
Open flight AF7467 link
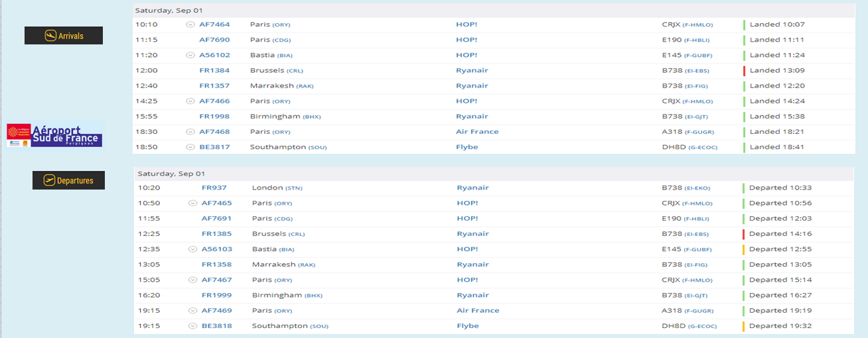click(x=216, y=280)
